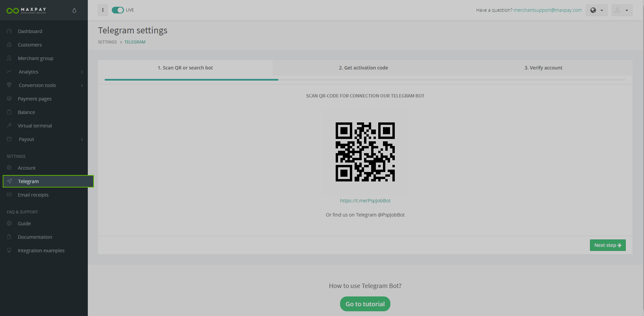The height and width of the screenshot is (316, 644).
Task: Click the Next step button
Action: [x=608, y=245]
